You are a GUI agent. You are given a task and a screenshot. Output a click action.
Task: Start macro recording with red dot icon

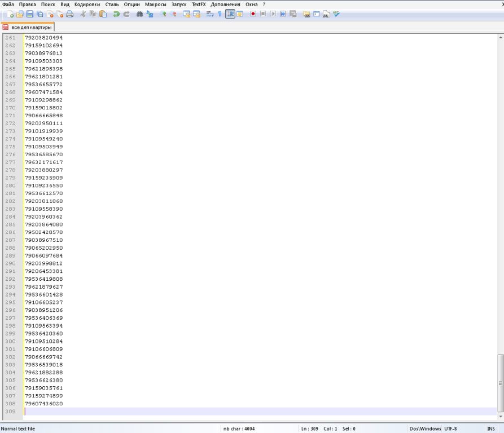click(x=253, y=14)
